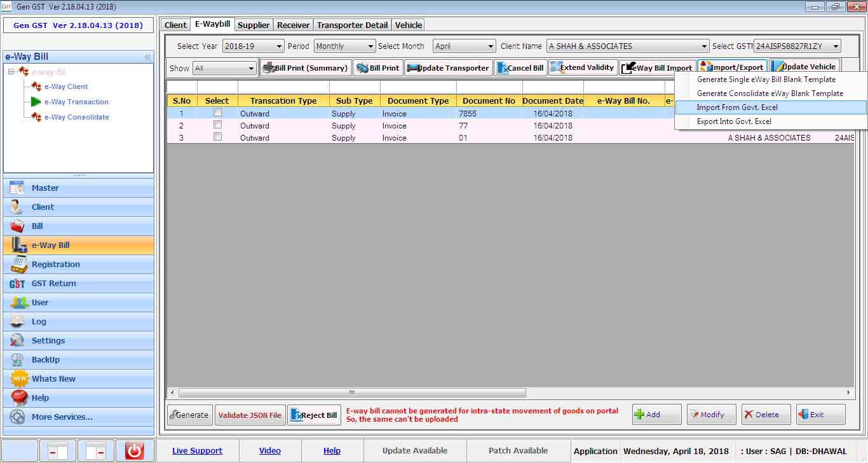Expand the Client Name combo box
Viewport: 868px width, 463px height.
tap(704, 46)
